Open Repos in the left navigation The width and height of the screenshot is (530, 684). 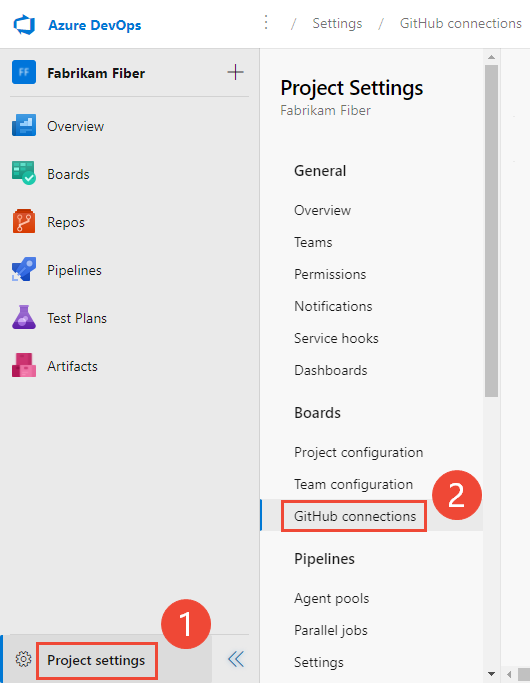(66, 222)
